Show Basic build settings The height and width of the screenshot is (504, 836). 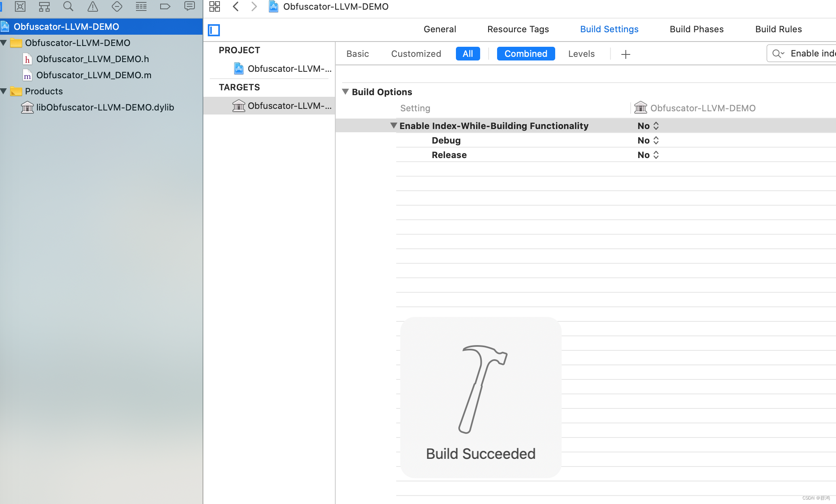357,54
